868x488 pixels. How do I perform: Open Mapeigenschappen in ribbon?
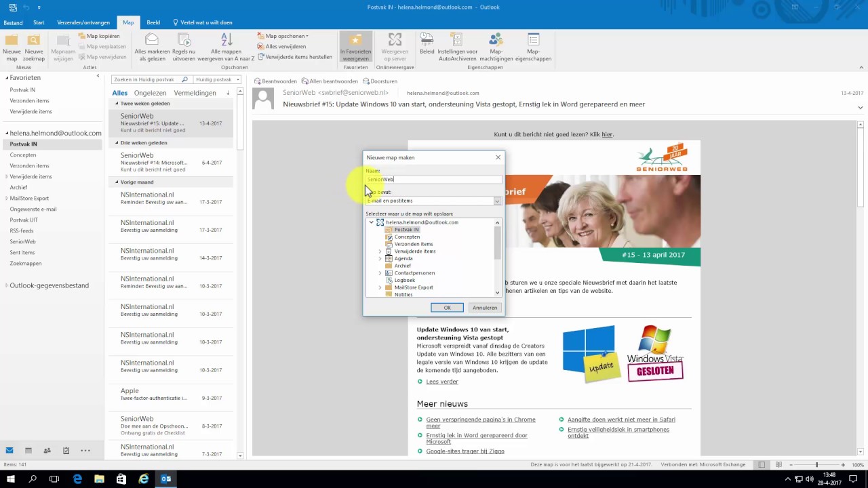[x=534, y=47]
